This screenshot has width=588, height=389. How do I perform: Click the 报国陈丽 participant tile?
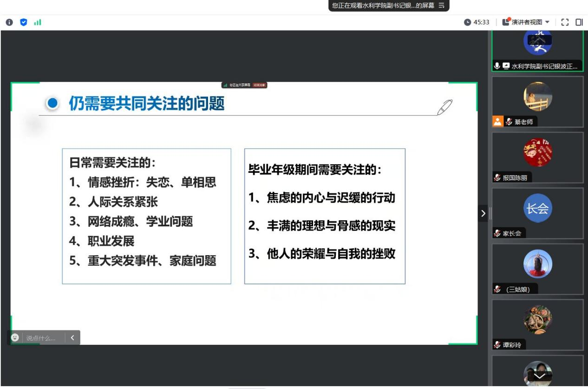537,157
